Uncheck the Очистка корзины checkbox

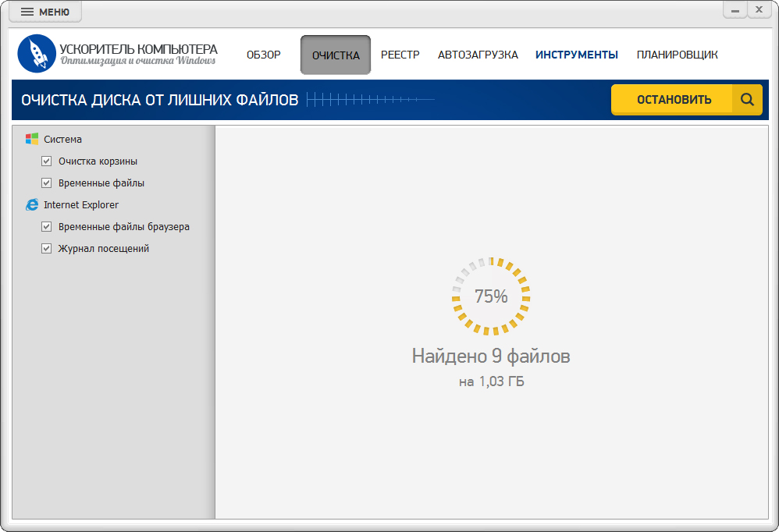pyautogui.click(x=47, y=161)
